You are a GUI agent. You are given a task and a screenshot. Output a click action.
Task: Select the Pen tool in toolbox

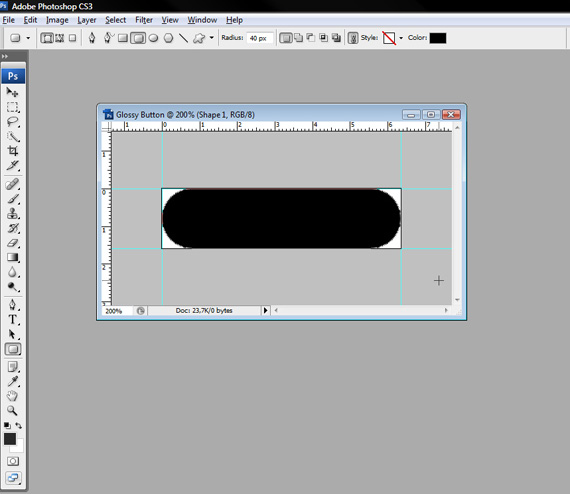(x=13, y=305)
